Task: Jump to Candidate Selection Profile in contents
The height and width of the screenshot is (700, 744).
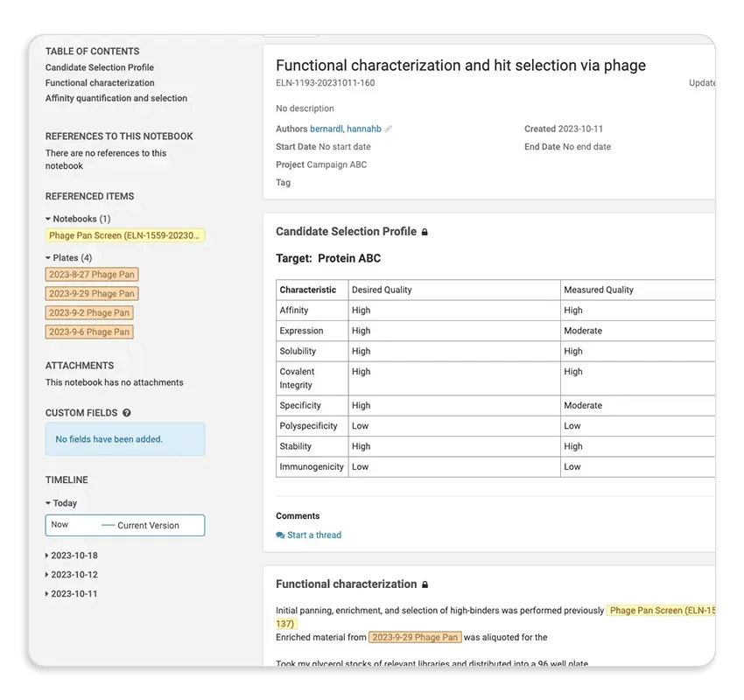Action: pos(99,67)
